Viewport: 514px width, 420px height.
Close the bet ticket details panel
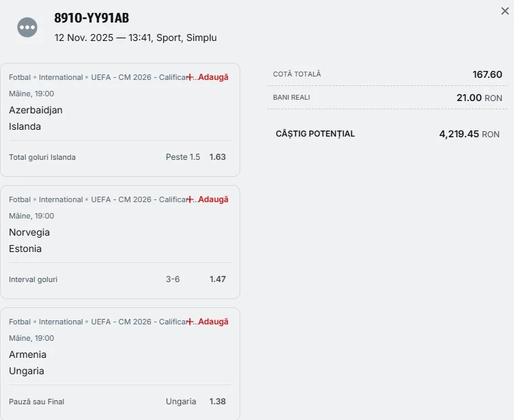[x=505, y=11]
